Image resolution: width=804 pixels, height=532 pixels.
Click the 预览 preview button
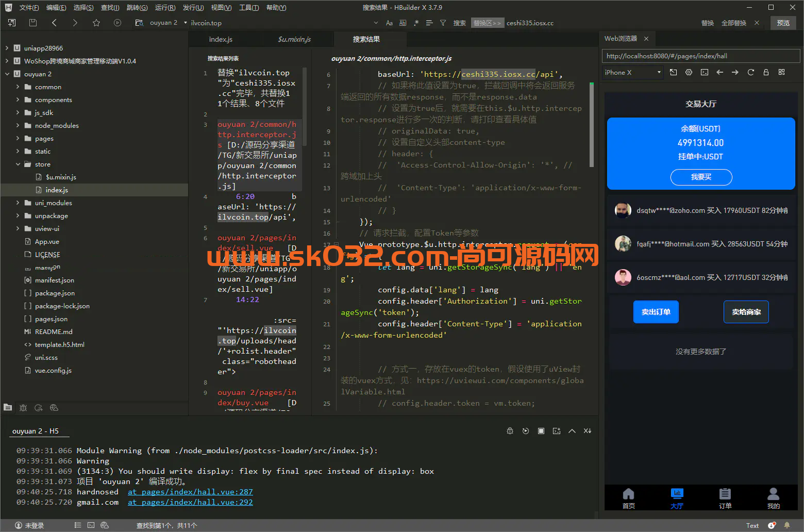(783, 23)
